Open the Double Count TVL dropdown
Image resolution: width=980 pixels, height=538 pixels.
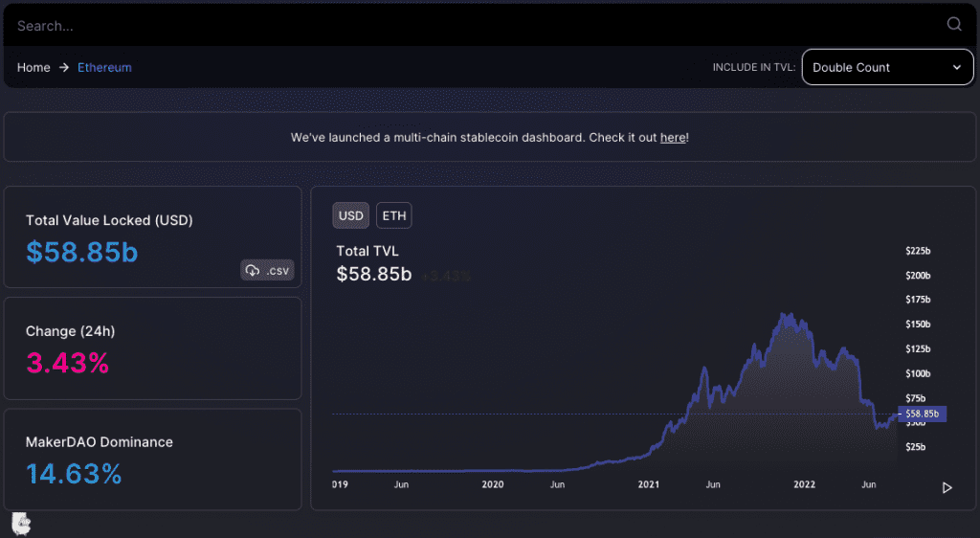(x=887, y=67)
